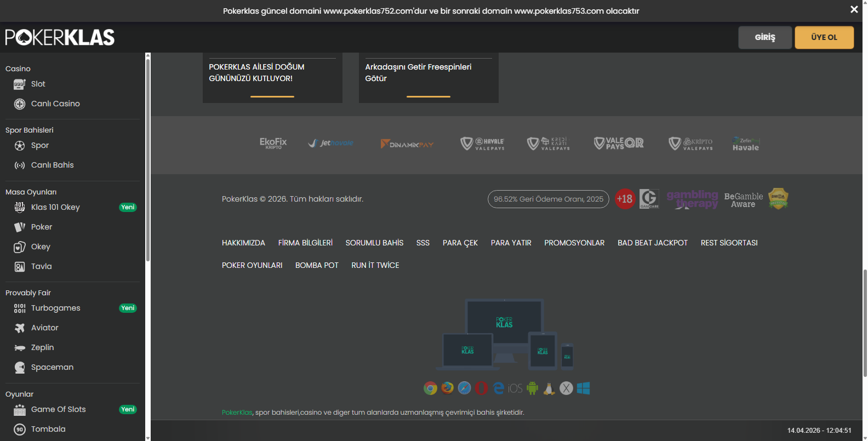Go home via the PokerKlas header logo

(x=60, y=37)
